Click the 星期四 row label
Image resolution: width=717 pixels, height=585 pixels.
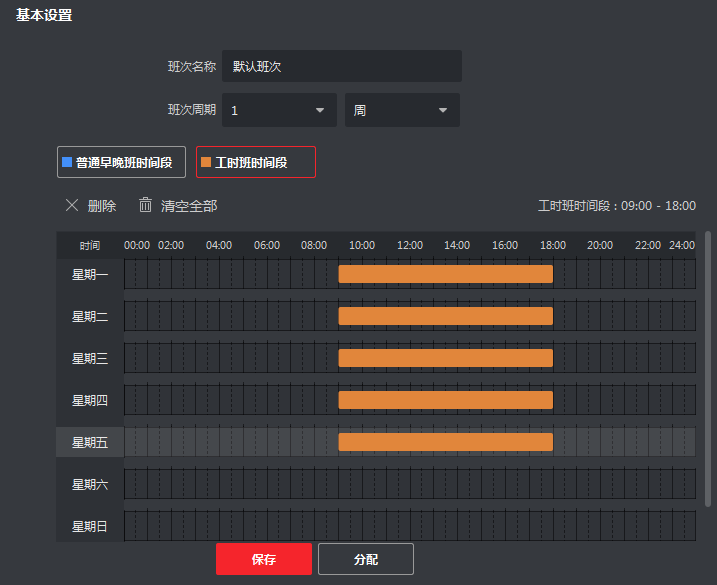[x=90, y=401]
